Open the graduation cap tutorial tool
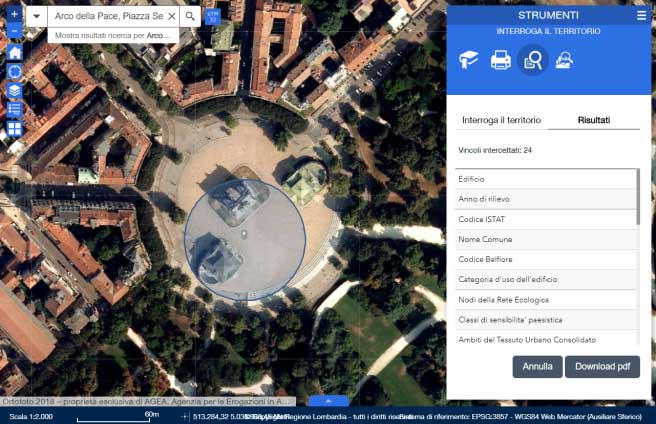Screen dimensions: 656x424 click(x=469, y=60)
